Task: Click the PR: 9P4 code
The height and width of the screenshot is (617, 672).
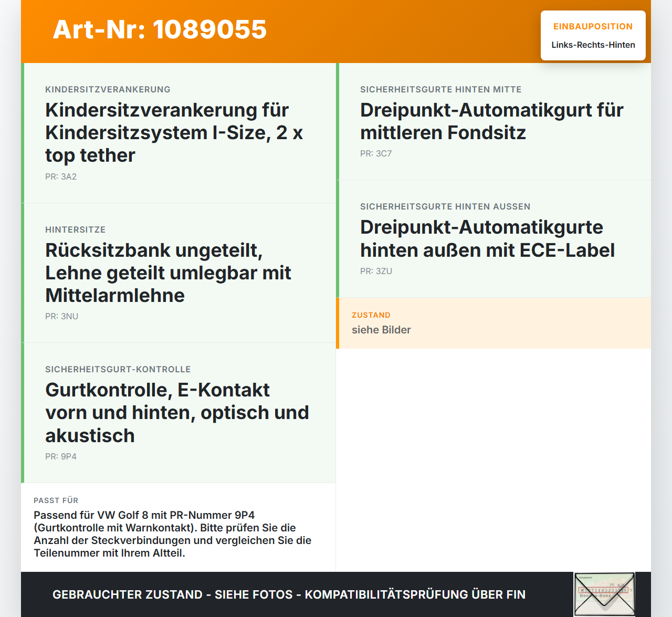Action: (x=61, y=456)
